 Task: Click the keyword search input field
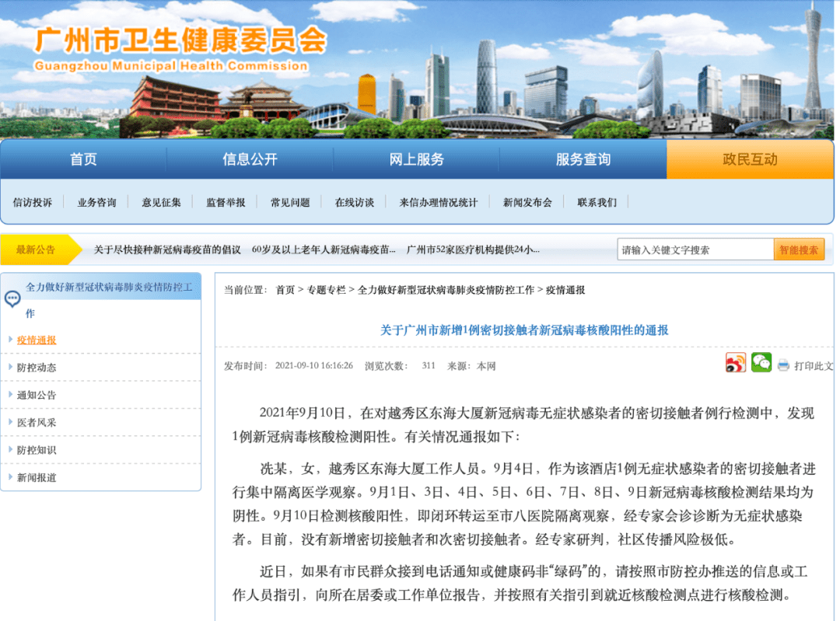pyautogui.click(x=692, y=249)
